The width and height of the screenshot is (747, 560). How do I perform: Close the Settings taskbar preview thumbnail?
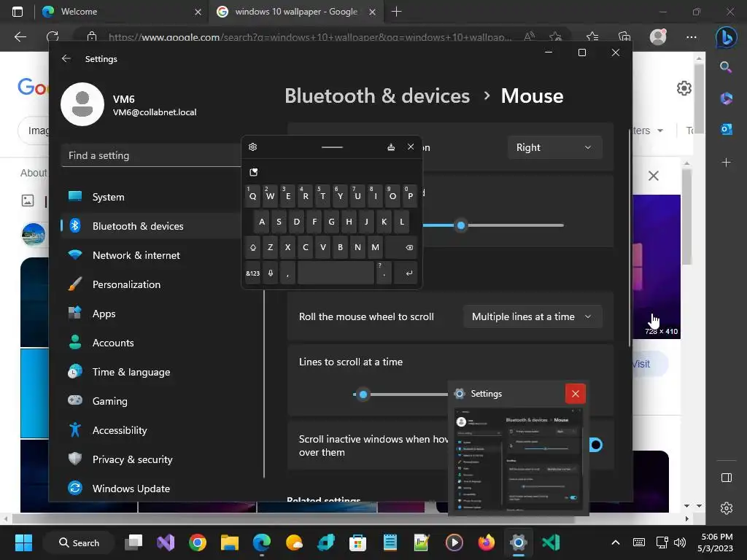coord(576,394)
